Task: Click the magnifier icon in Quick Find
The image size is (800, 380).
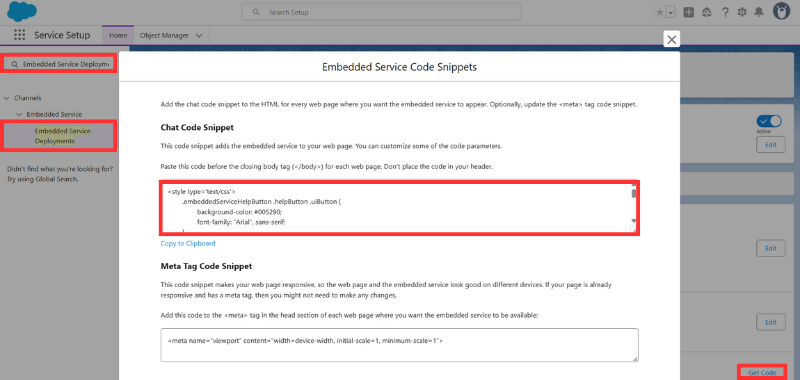Action: click(x=14, y=64)
